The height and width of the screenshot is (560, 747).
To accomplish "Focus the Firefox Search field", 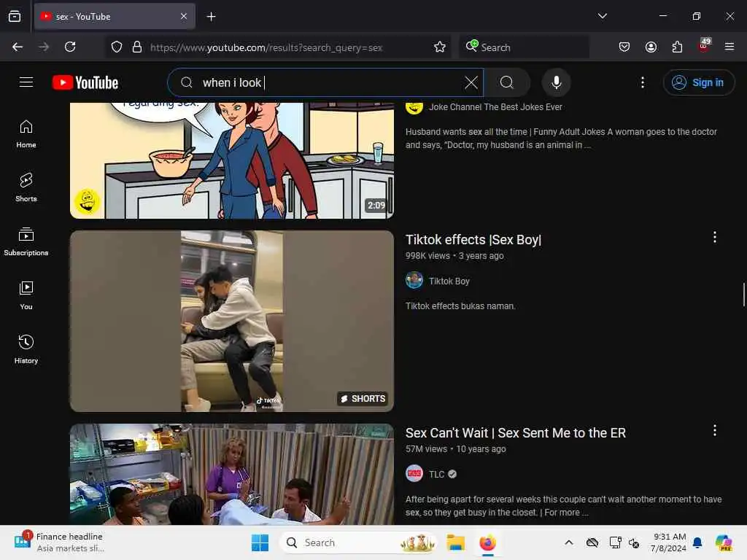I will 524,47.
